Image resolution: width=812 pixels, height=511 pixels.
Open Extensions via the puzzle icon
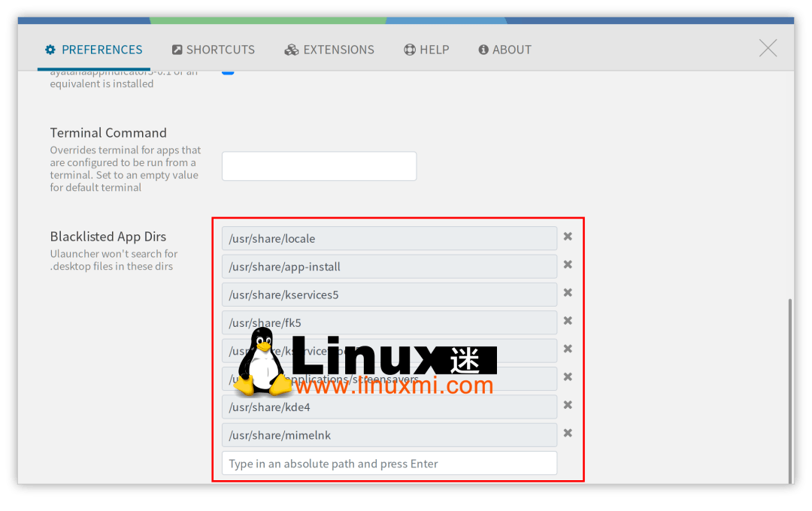pos(292,50)
